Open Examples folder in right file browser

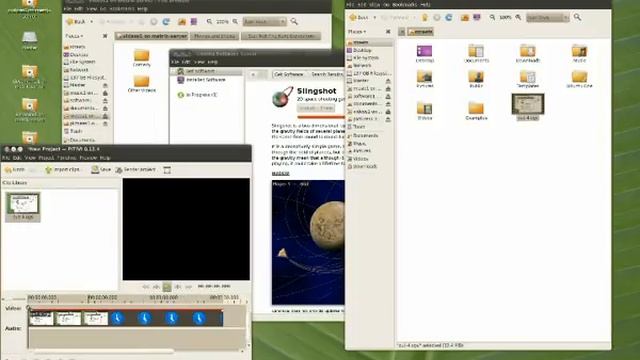[x=476, y=111]
